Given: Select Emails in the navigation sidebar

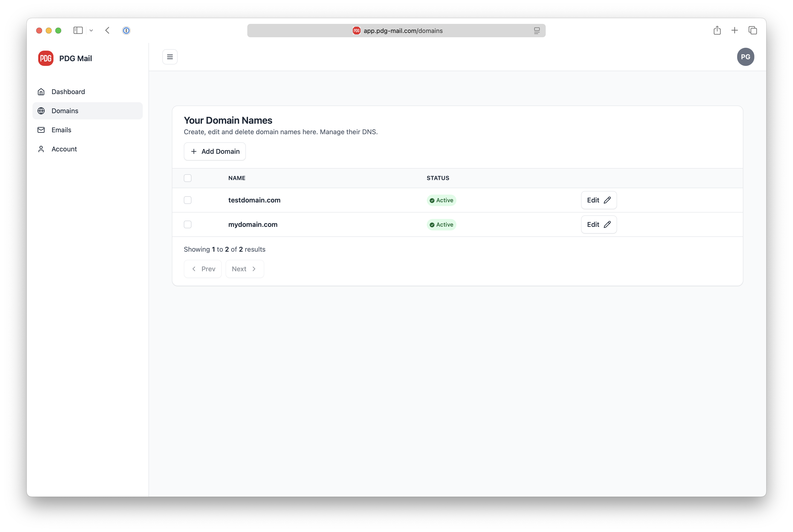Looking at the screenshot, I should pos(61,130).
